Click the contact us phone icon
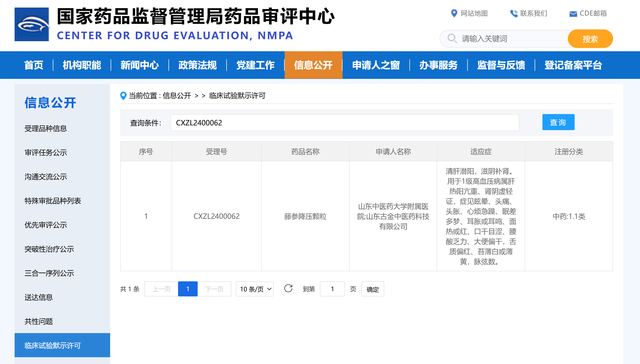This screenshot has width=640, height=364. (514, 13)
